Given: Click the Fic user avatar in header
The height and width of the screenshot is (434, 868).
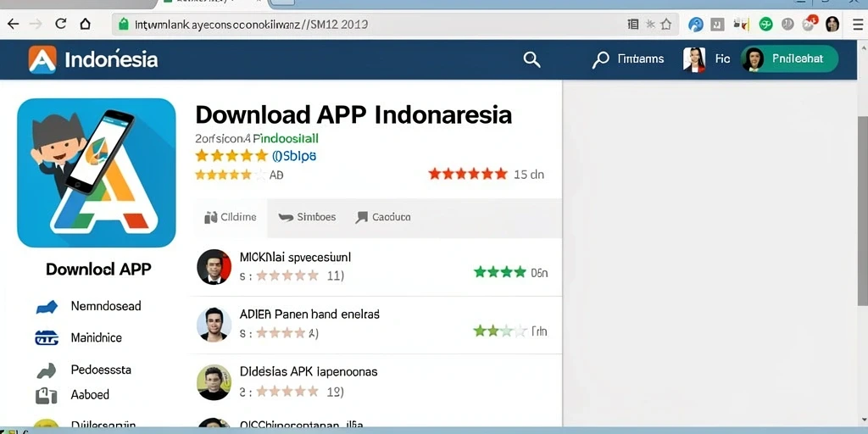Looking at the screenshot, I should tap(694, 59).
